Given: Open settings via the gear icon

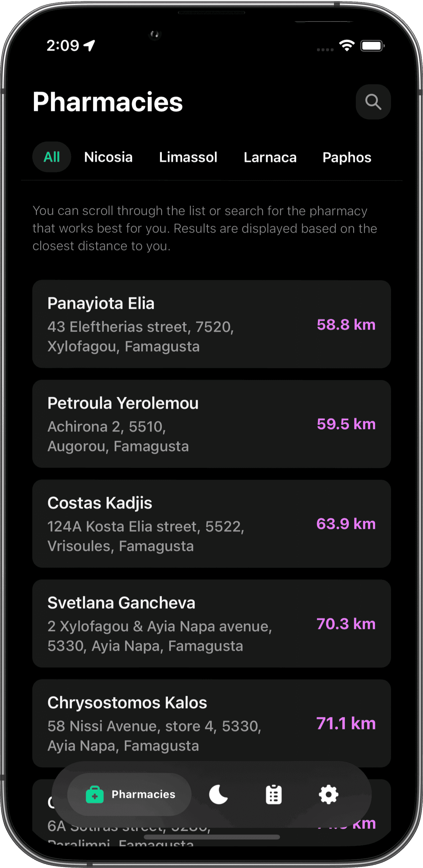Looking at the screenshot, I should pyautogui.click(x=328, y=795).
